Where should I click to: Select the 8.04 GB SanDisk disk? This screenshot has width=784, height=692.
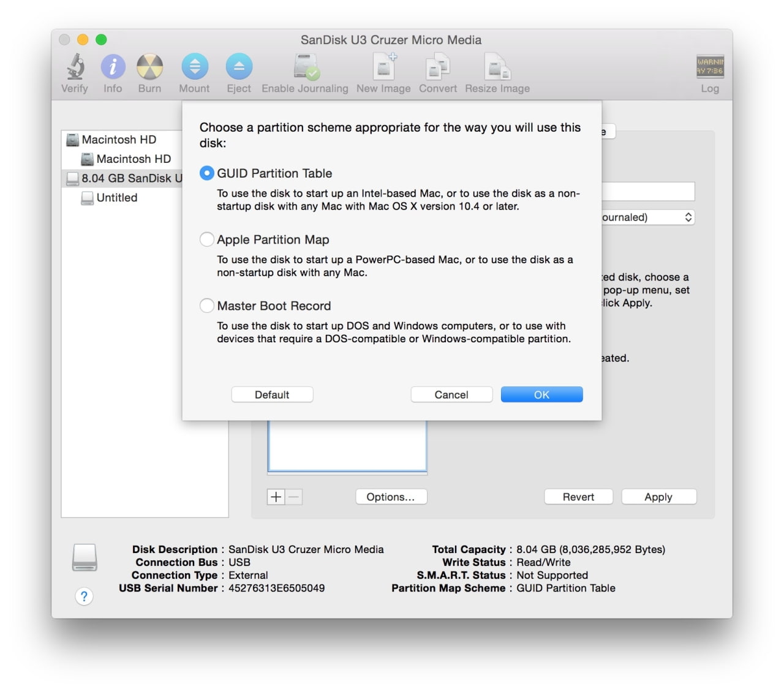[x=122, y=178]
